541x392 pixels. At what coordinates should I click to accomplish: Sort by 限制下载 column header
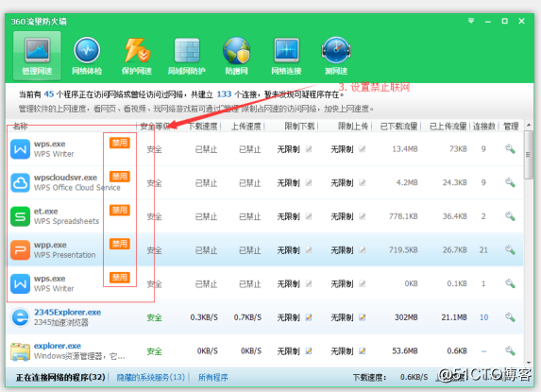(x=299, y=127)
